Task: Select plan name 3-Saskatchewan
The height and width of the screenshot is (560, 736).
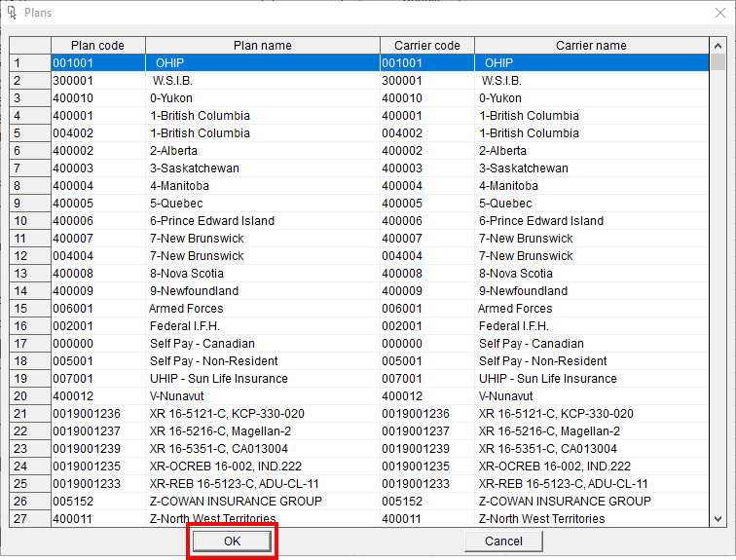Action: tap(263, 168)
